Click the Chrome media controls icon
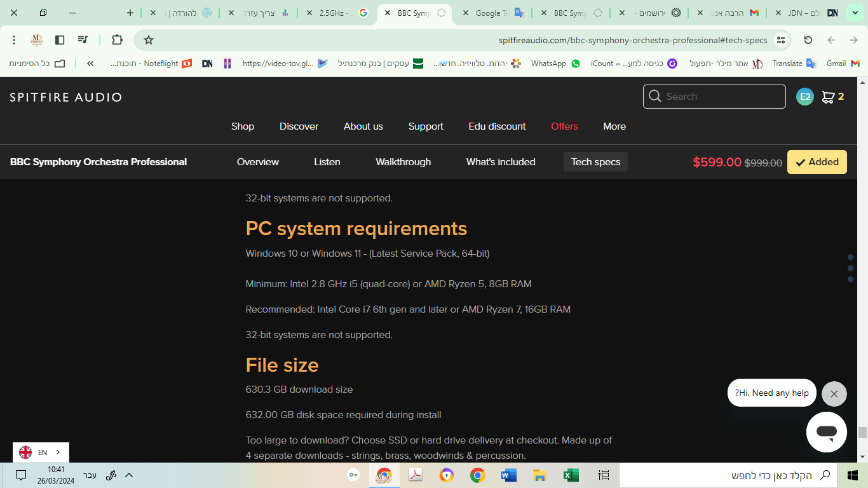The width and height of the screenshot is (868, 488). coord(83,40)
